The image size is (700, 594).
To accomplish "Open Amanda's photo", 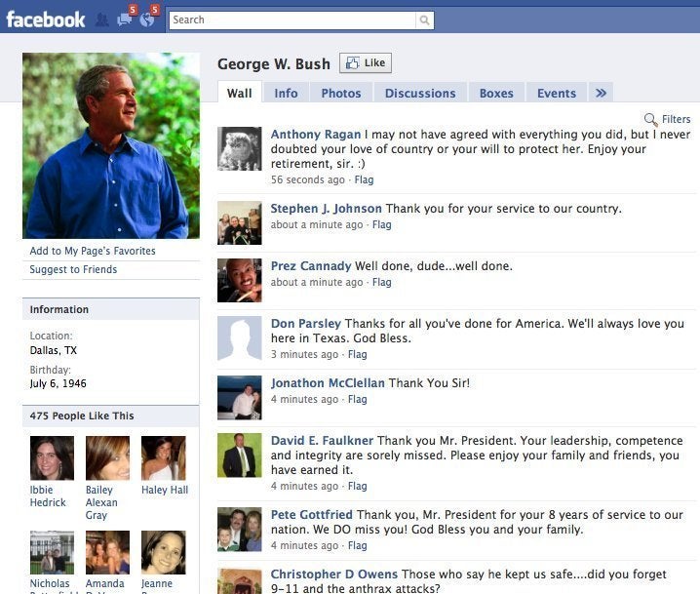I will coord(107,552).
